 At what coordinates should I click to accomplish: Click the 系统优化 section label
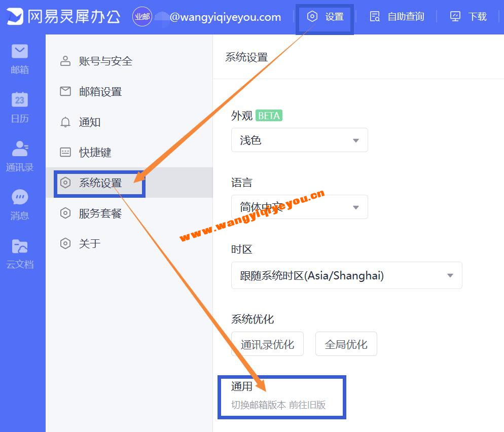click(253, 319)
